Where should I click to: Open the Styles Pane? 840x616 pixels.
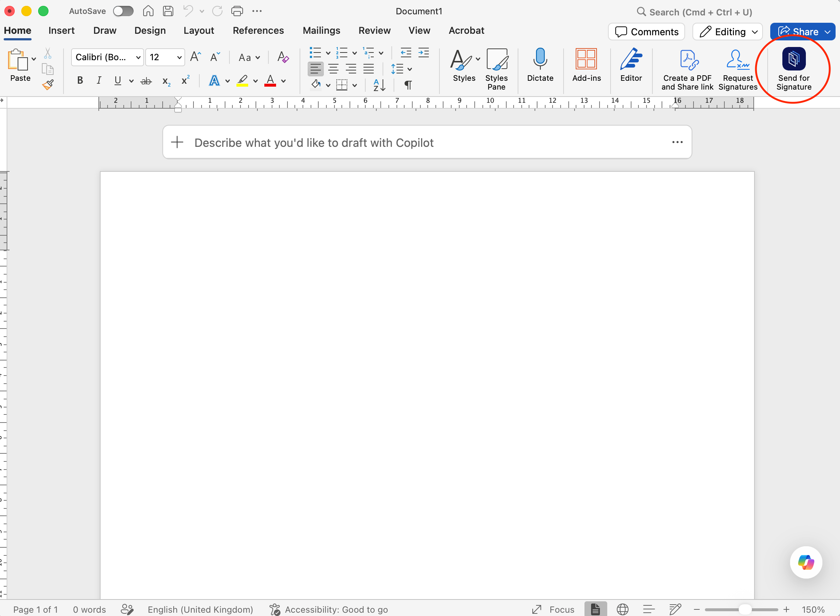[497, 69]
